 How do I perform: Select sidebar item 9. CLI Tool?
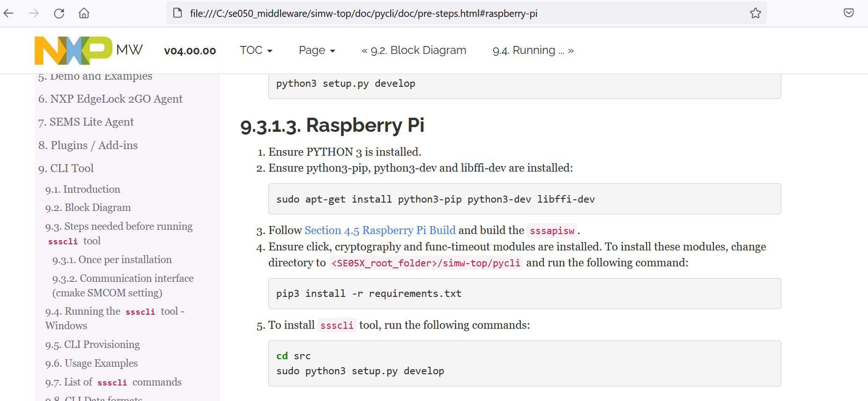66,168
